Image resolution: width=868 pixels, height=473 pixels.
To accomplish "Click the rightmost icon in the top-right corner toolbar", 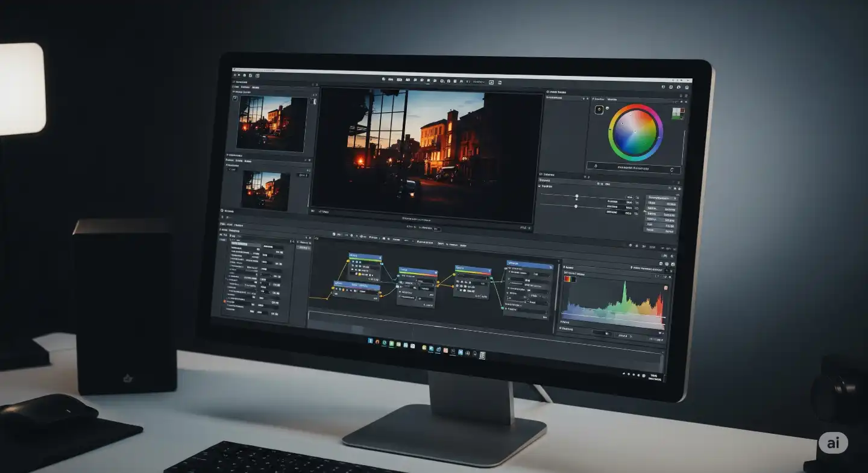I will coord(685,88).
